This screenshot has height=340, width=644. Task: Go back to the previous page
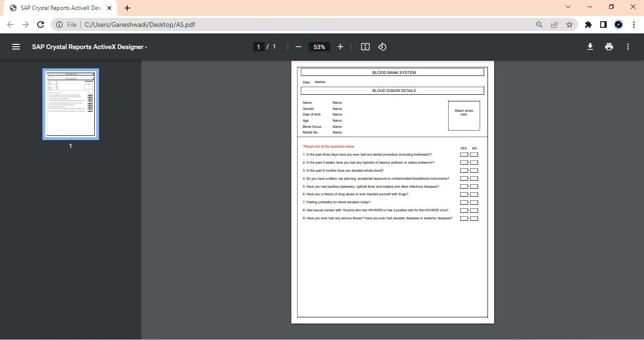pos(10,25)
